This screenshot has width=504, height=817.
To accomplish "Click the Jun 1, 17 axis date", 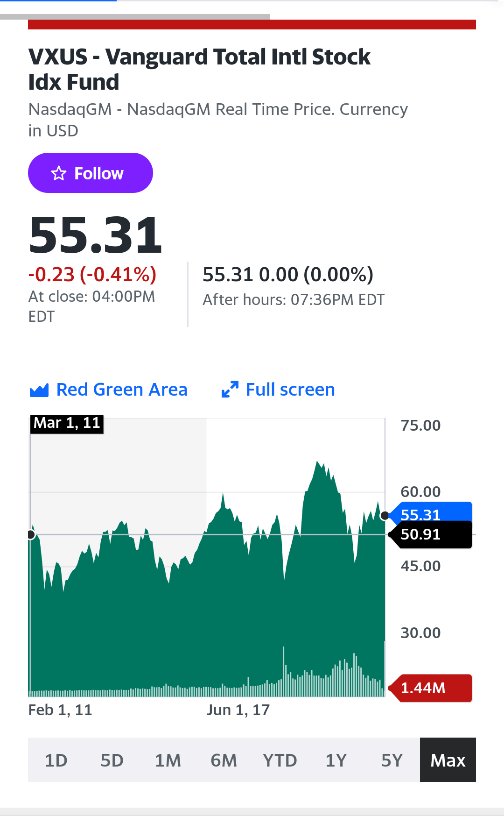I will (x=238, y=710).
